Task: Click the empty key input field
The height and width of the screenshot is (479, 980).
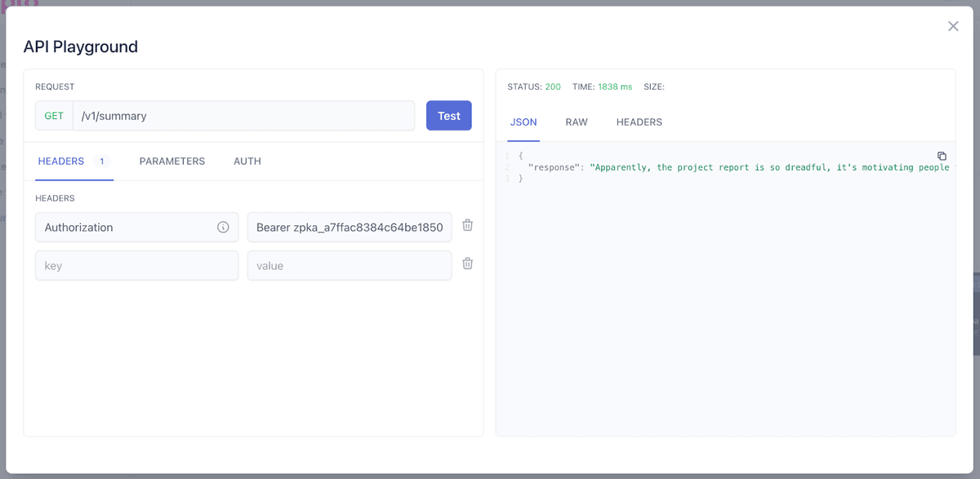Action: [x=136, y=264]
